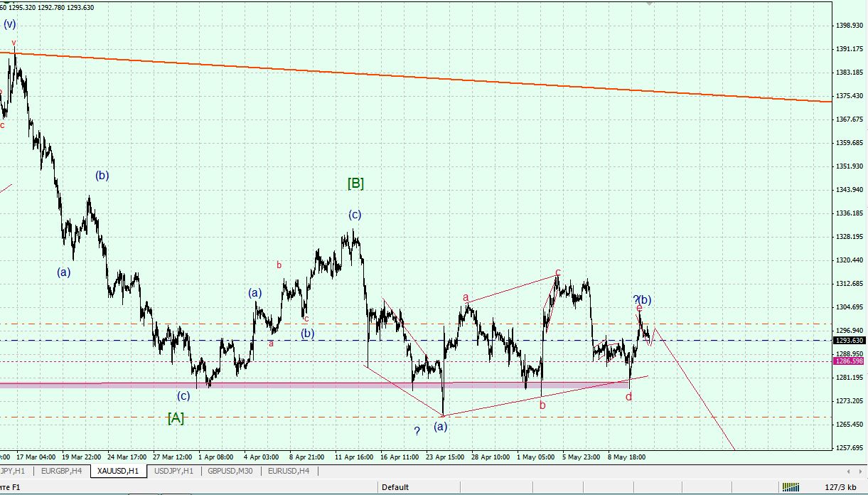This screenshot has height=495, width=868.
Task: Open the Default profile in status bar
Action: (x=395, y=487)
